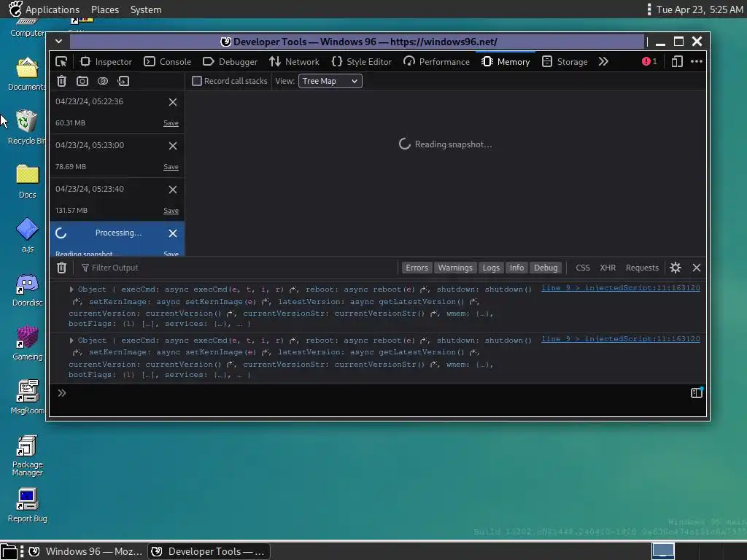Launch the Doordisc desktop icon

click(27, 290)
